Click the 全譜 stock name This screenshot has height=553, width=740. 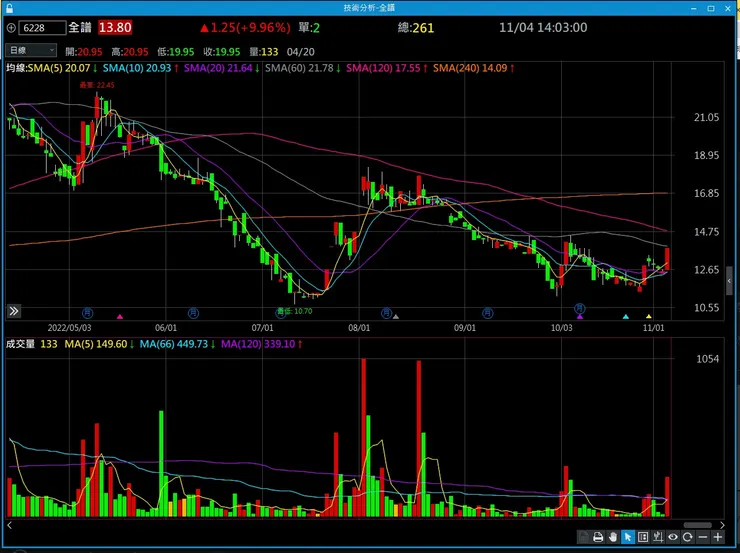click(80, 27)
